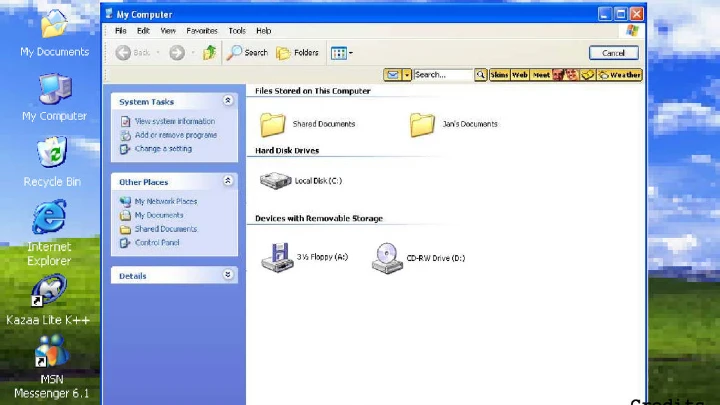Open the Help menu
Viewport: 720px width, 405px height.
264,31
